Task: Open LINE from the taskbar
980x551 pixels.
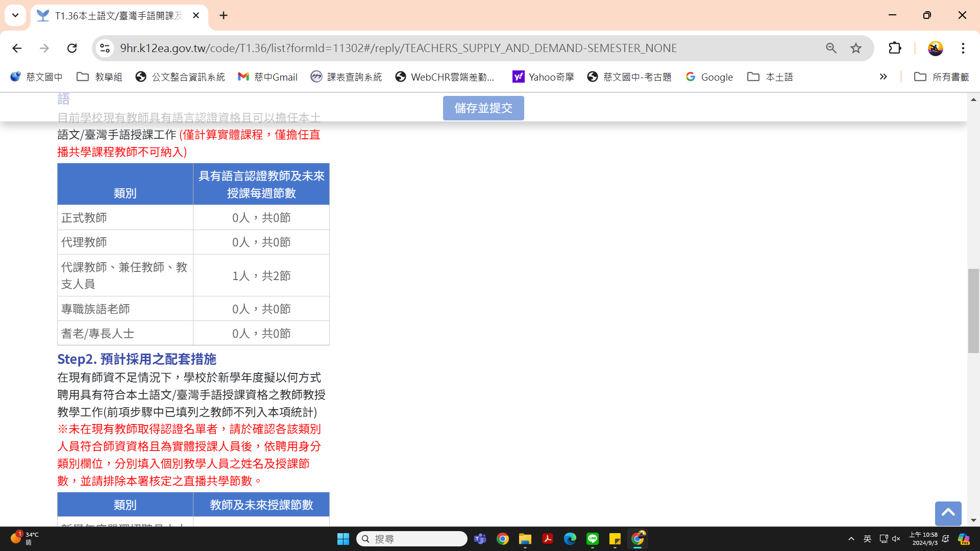Action: click(593, 539)
